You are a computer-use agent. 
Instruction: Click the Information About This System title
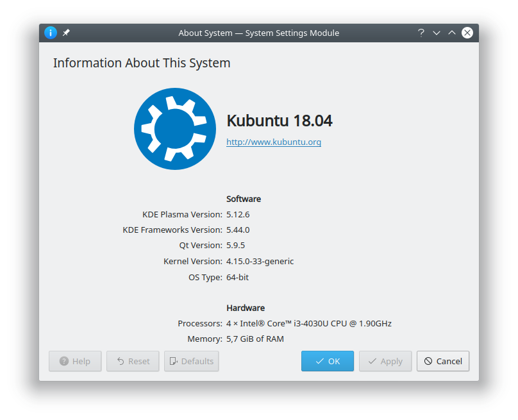pos(142,63)
